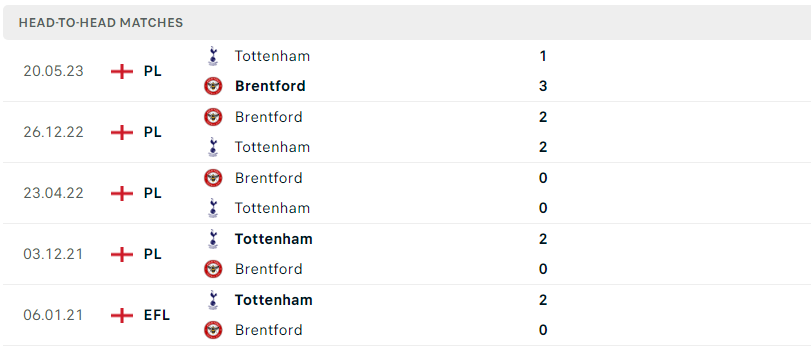Click the Head-to-Head Matches header
Image resolution: width=811 pixels, height=361 pixels.
tap(101, 23)
